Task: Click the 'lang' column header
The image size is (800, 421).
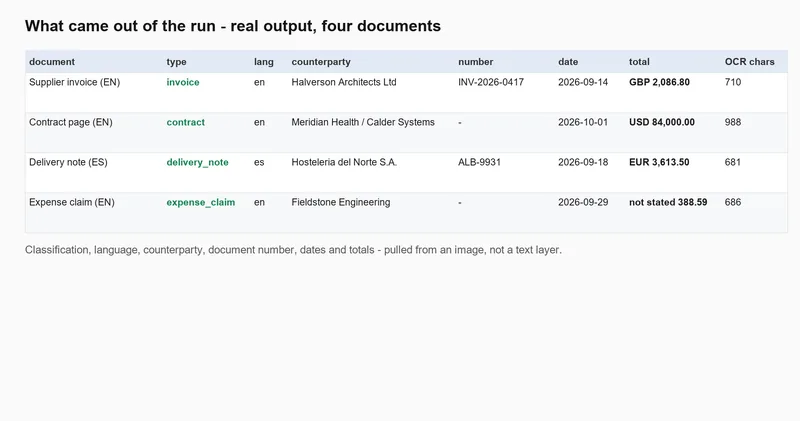Action: click(264, 62)
